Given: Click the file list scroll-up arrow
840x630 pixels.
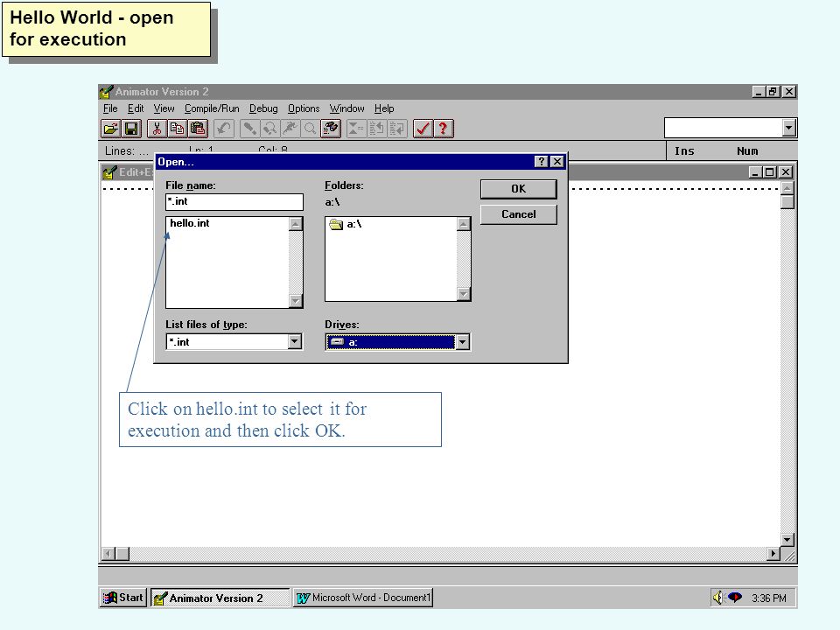Looking at the screenshot, I should coord(295,224).
